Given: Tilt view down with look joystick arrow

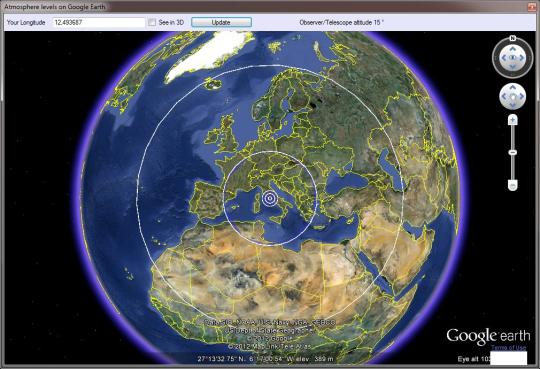Looking at the screenshot, I should 513,66.
